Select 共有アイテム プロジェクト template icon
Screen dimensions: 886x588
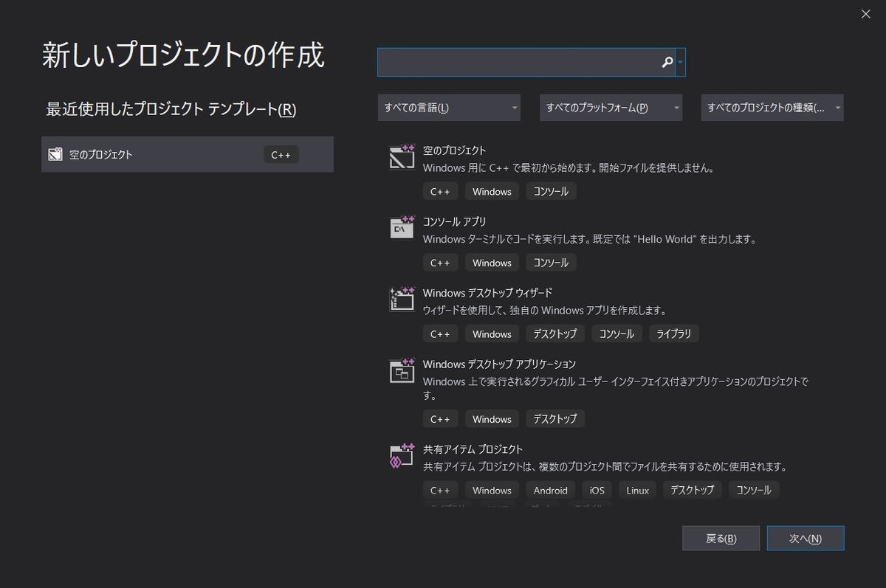(x=402, y=456)
